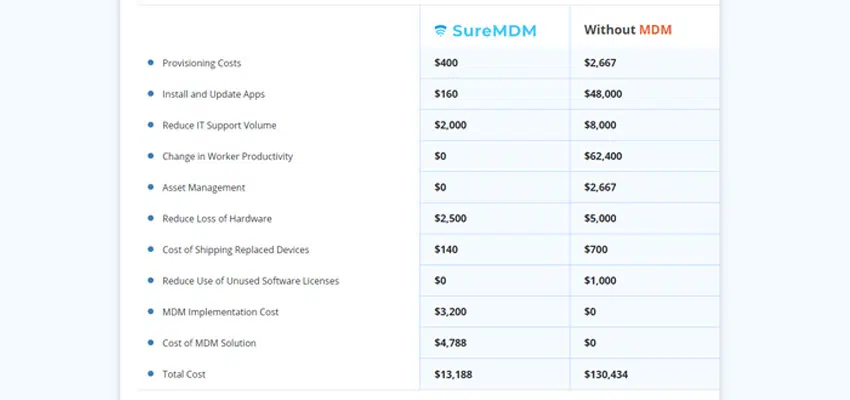Click the bullet beside Provisioning Costs
Image resolution: width=850 pixels, height=400 pixels.
pyautogui.click(x=151, y=63)
